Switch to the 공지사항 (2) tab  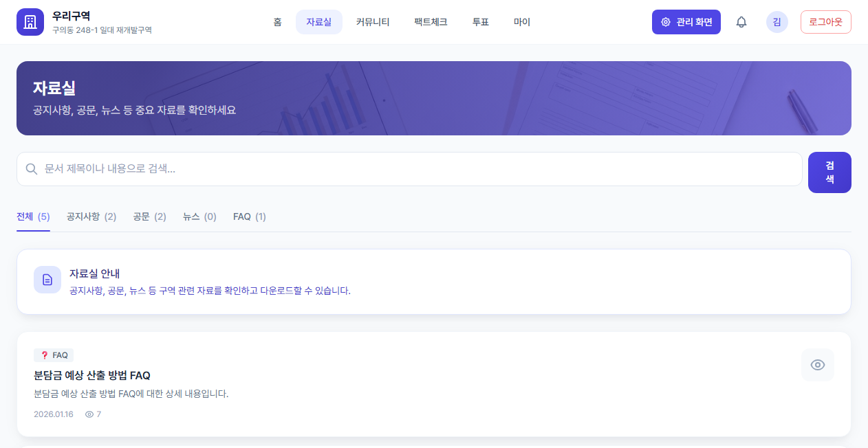pyautogui.click(x=91, y=216)
